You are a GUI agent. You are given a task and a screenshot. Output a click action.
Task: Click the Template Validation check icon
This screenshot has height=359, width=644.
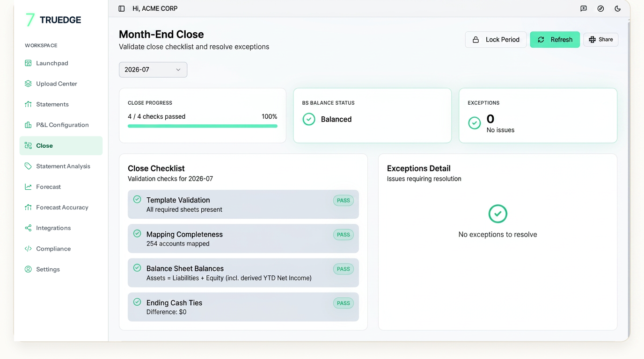pos(137,199)
